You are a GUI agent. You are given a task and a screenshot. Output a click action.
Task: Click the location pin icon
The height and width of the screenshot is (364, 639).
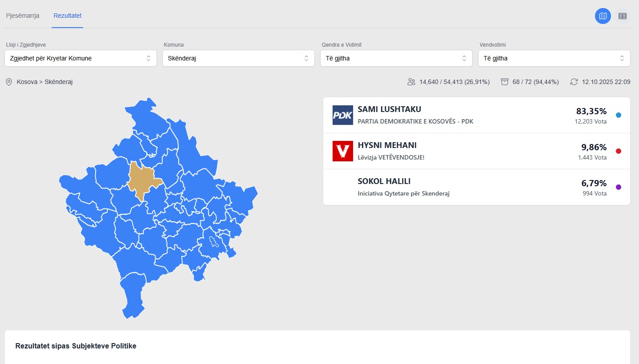tap(8, 82)
